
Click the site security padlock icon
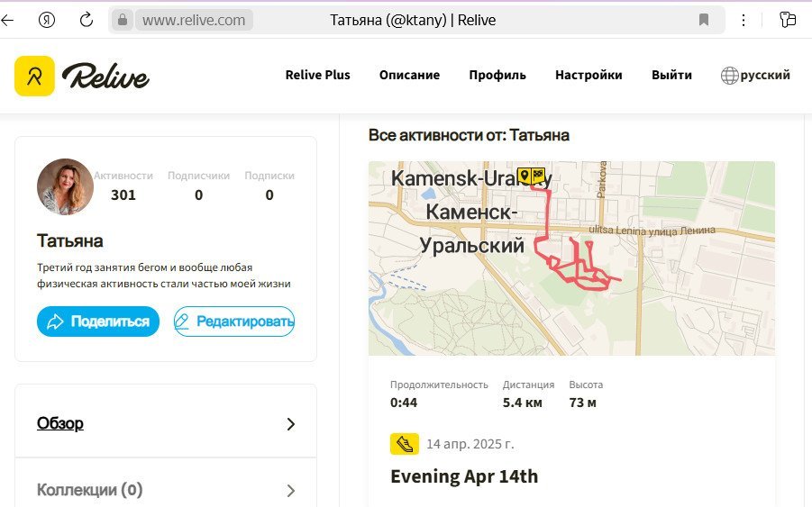pyautogui.click(x=123, y=20)
